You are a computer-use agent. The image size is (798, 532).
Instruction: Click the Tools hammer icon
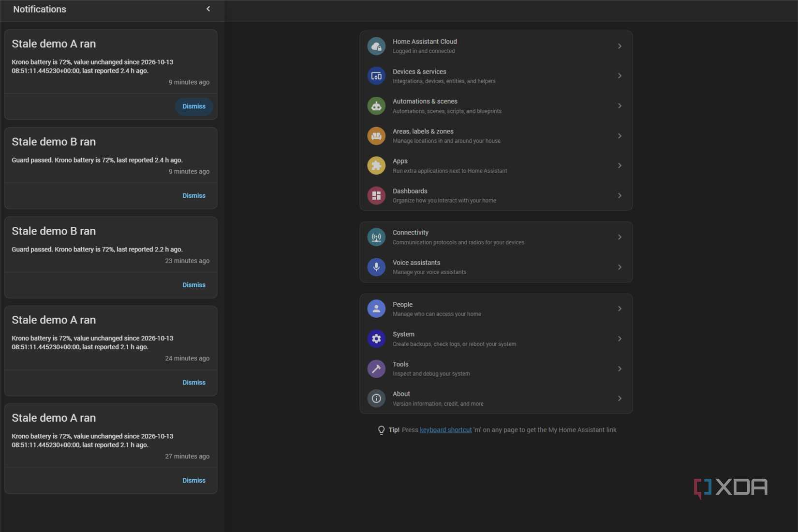tap(376, 369)
